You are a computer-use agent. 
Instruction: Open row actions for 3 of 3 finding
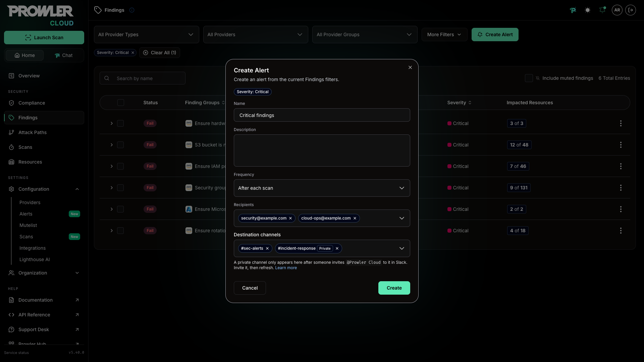coord(621,123)
